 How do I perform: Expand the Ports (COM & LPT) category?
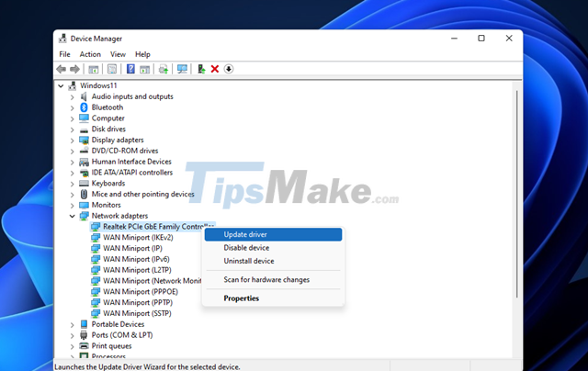(x=72, y=336)
